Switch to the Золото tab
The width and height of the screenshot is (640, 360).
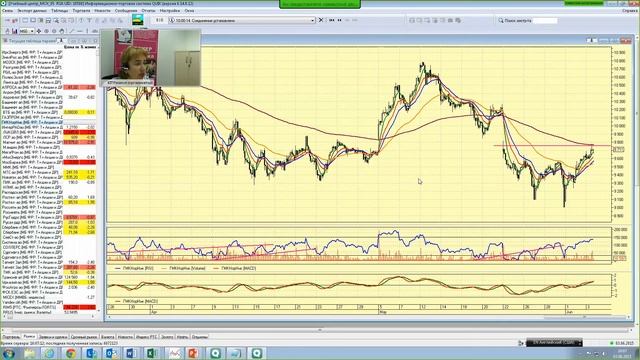(x=167, y=337)
